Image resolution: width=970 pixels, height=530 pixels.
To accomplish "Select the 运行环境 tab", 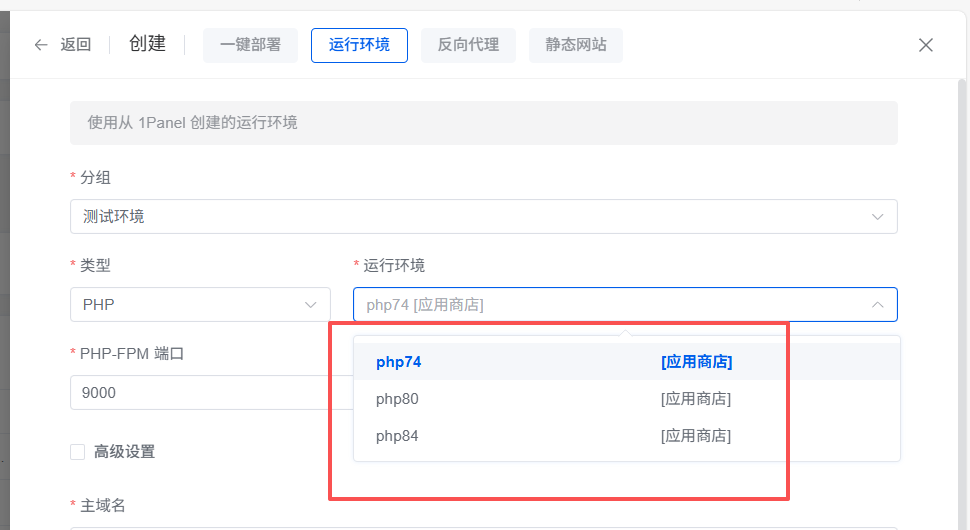I will (359, 45).
